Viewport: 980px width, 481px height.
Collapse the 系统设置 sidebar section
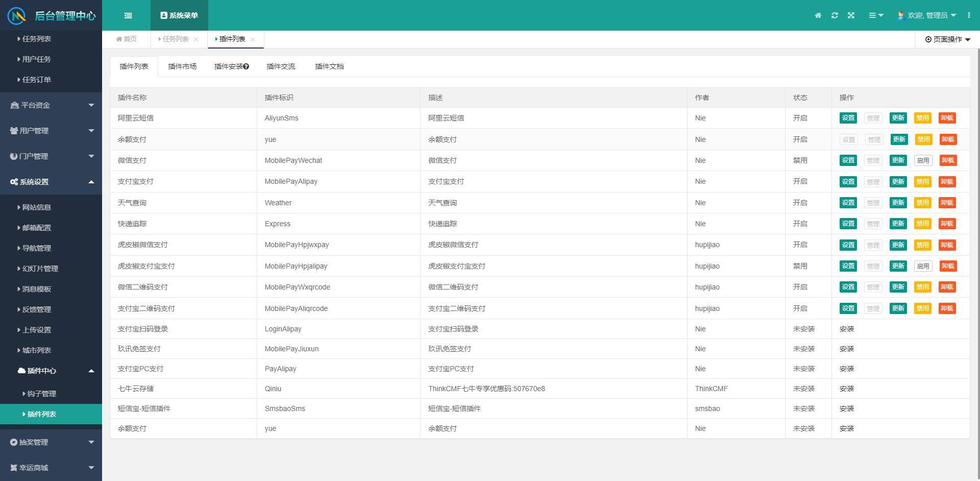[x=51, y=182]
